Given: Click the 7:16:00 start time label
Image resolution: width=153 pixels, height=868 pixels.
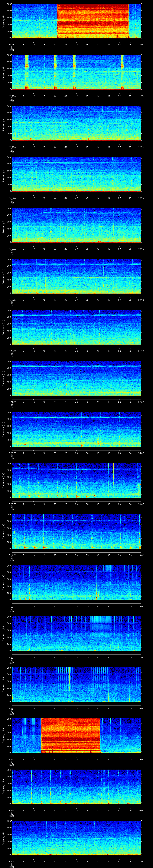Looking at the screenshot, I should [x=12, y=147].
